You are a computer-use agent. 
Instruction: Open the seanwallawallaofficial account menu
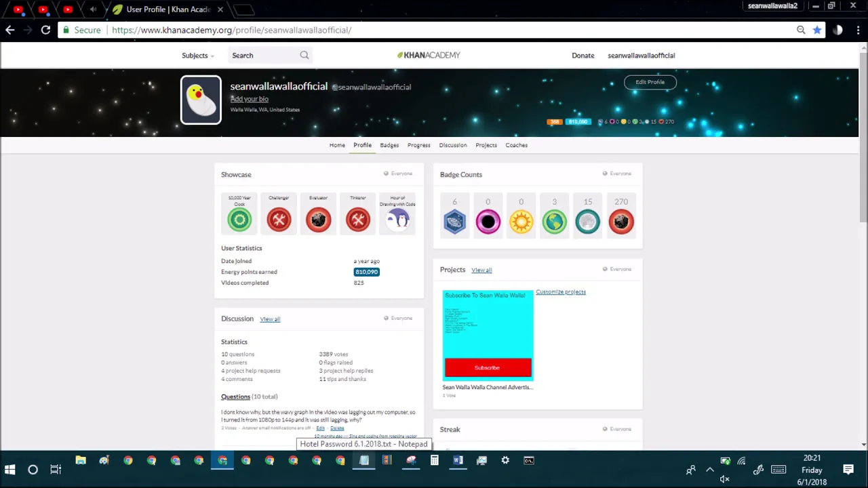pyautogui.click(x=641, y=56)
